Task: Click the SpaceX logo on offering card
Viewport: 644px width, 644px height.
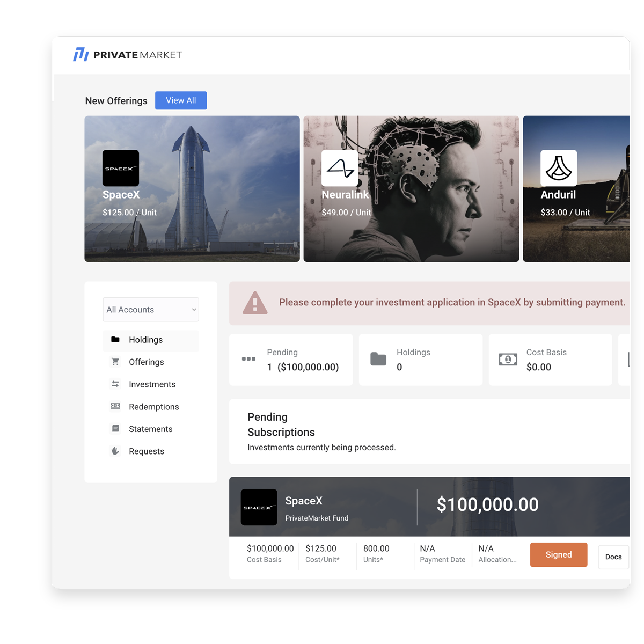Action: tap(121, 168)
